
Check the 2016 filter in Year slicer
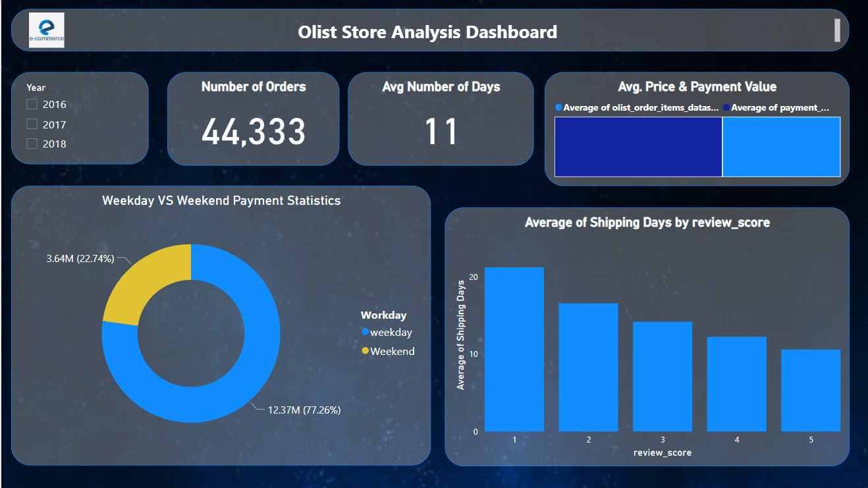(x=32, y=104)
